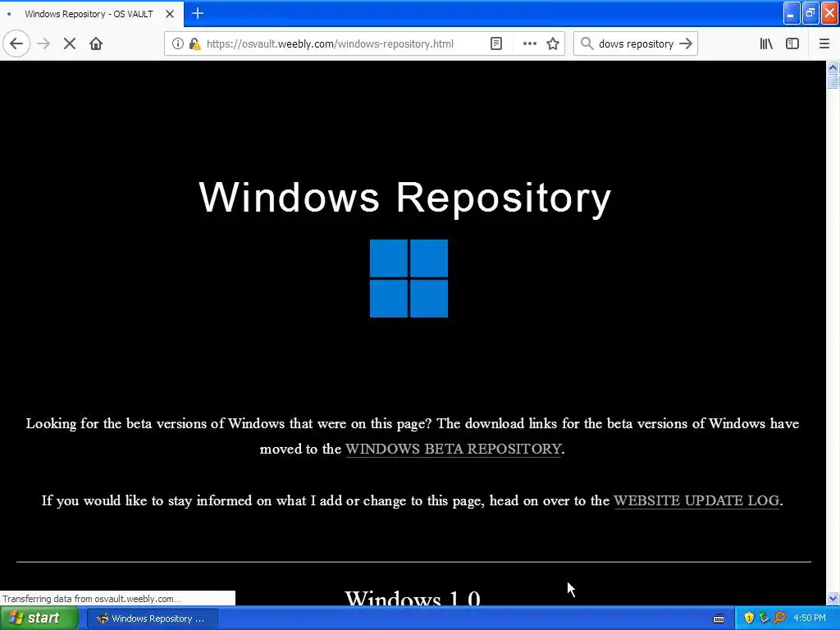Click the 4:50 PM system clock

click(x=810, y=619)
